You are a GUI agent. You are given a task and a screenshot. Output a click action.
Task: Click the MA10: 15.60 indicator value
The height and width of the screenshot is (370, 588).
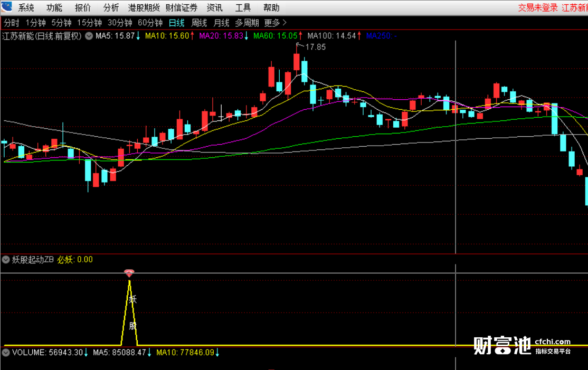[x=169, y=36]
